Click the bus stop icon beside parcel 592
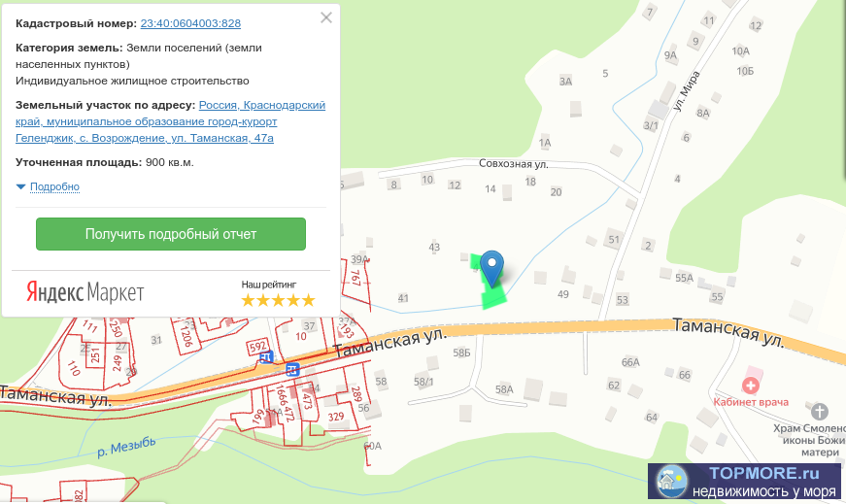Image resolution: width=846 pixels, height=504 pixels. [x=267, y=357]
